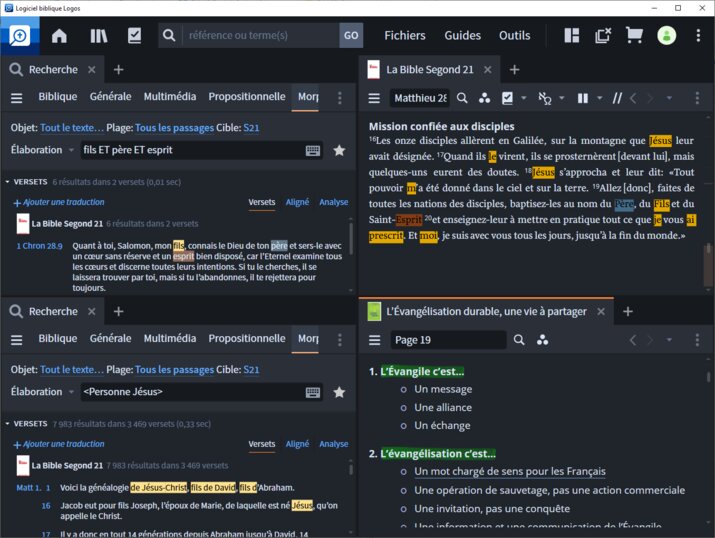
Task: Open the Bible Segond 21 panel hamburger menu
Action: click(374, 98)
